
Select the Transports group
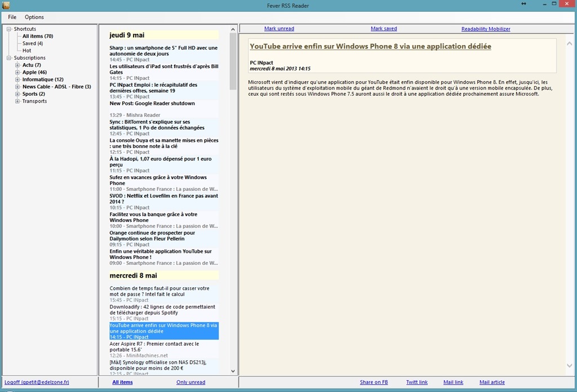(34, 101)
